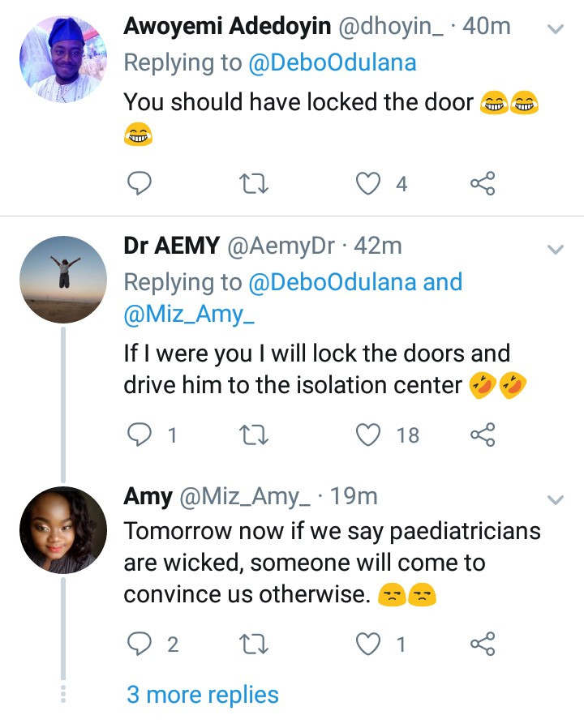The height and width of the screenshot is (728, 584).
Task: Reply to Dr AEMY's tweet
Action: coord(141,435)
